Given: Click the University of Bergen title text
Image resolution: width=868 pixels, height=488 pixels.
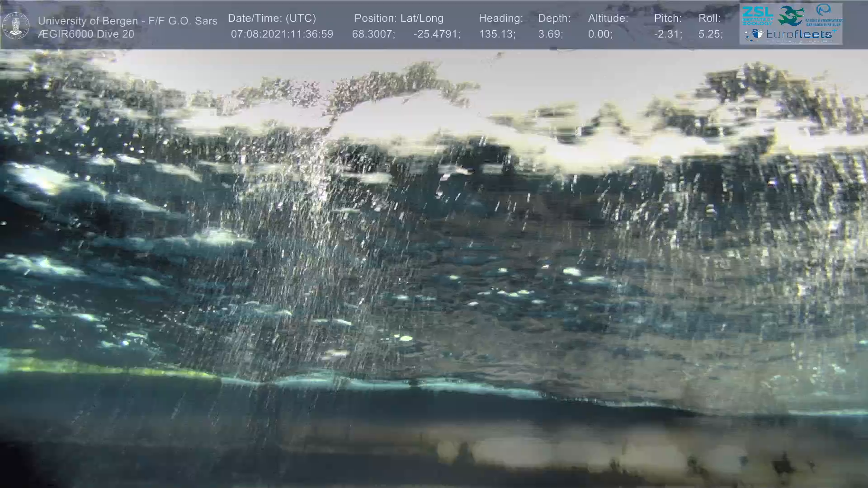Looking at the screenshot, I should [127, 21].
